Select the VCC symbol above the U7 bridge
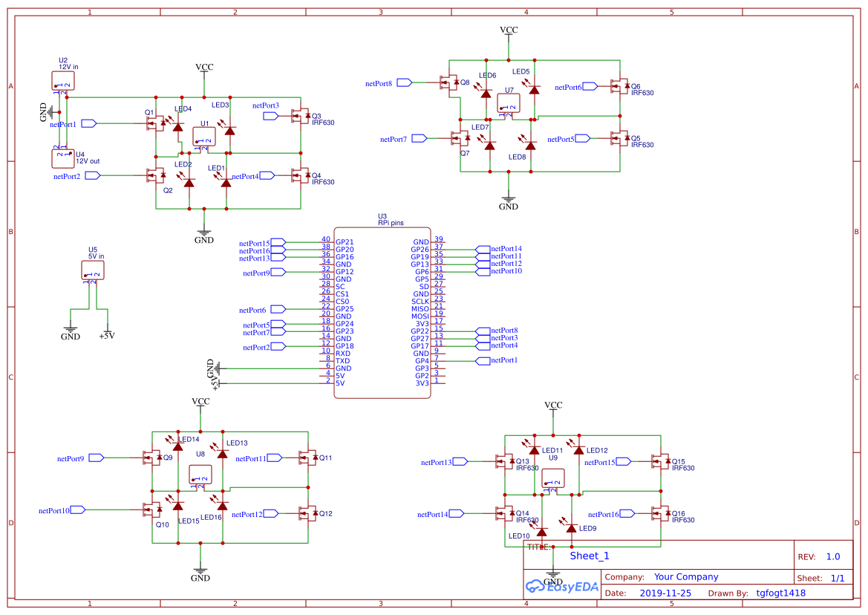 [508, 30]
